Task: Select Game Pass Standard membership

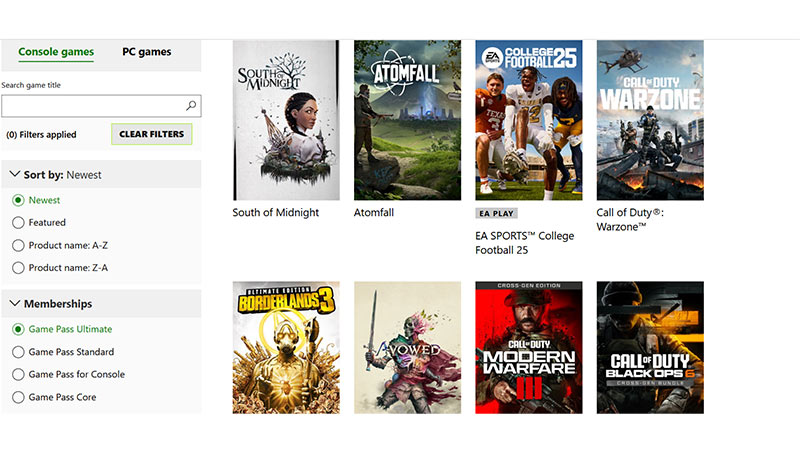Action: [63, 352]
